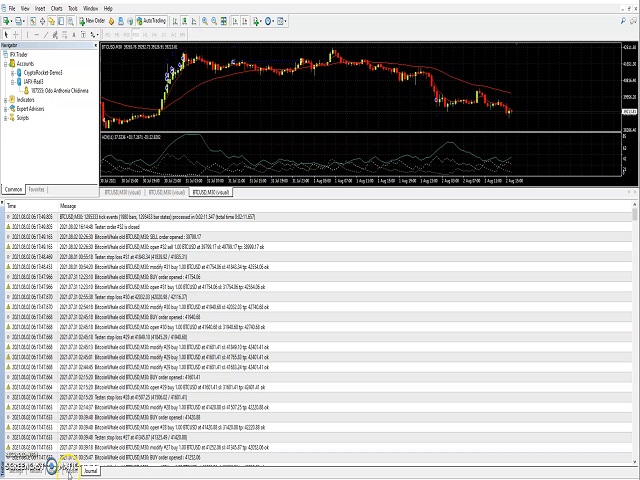Select the Text Label tool (T icon)
The height and width of the screenshot is (480, 640).
[x=83, y=35]
